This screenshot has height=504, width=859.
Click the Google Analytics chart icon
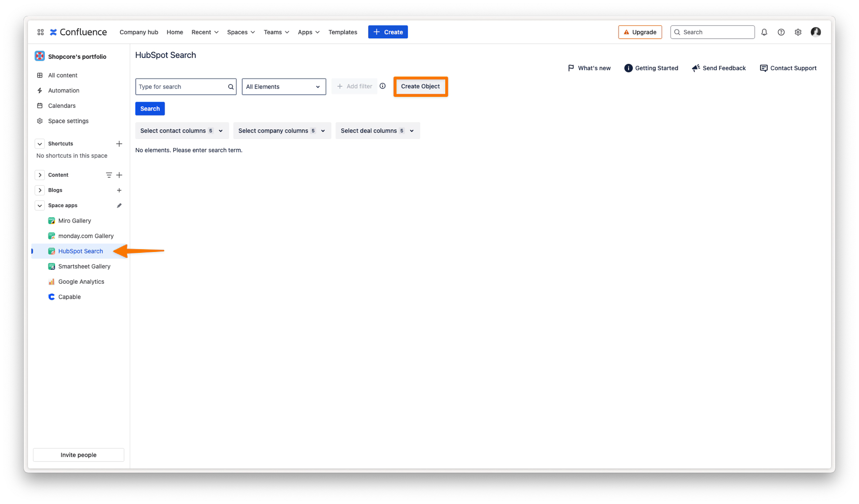pos(51,282)
